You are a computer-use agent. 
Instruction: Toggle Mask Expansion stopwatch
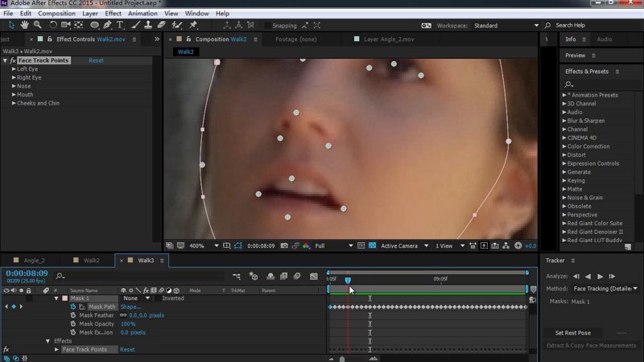(x=73, y=332)
